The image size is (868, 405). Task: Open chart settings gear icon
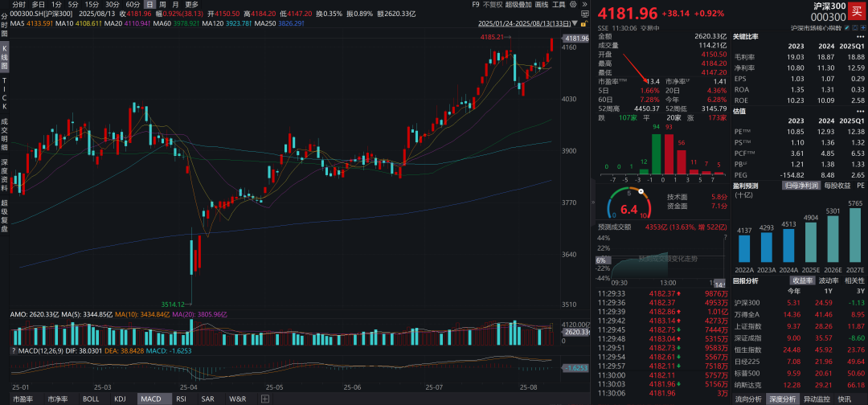[573, 4]
